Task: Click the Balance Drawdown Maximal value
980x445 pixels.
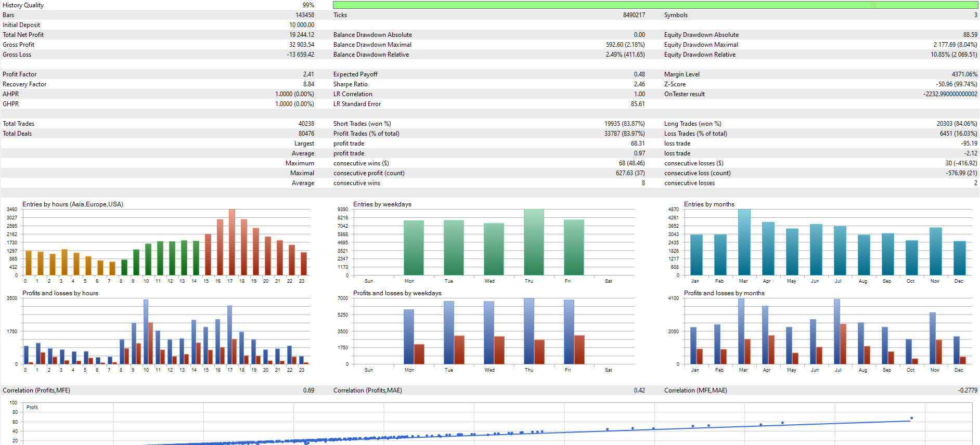Action: pos(625,45)
